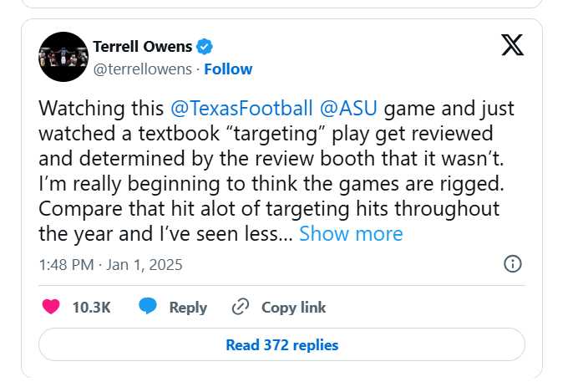Open the @TexasFootball mention
588x382 pixels.
(241, 109)
